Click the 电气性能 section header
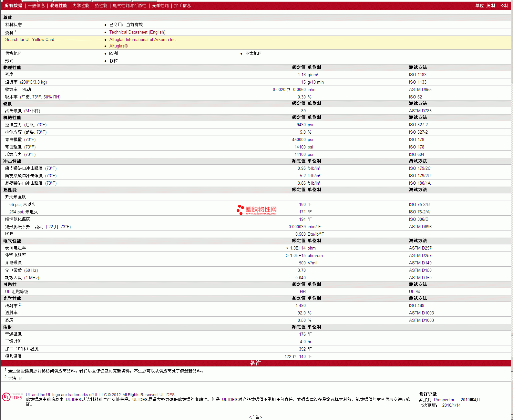The width and height of the screenshot is (513, 420). click(12, 241)
